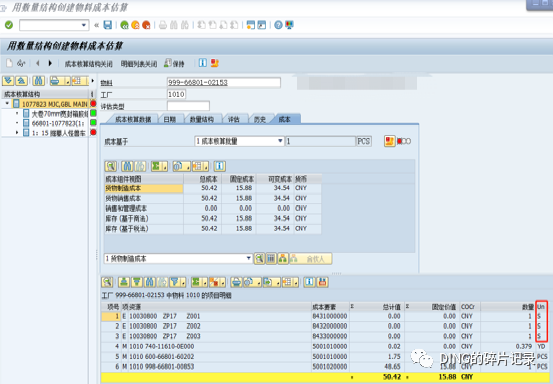
Task: Select the 销售和管理成本 row in cost table
Action: [x=213, y=208]
